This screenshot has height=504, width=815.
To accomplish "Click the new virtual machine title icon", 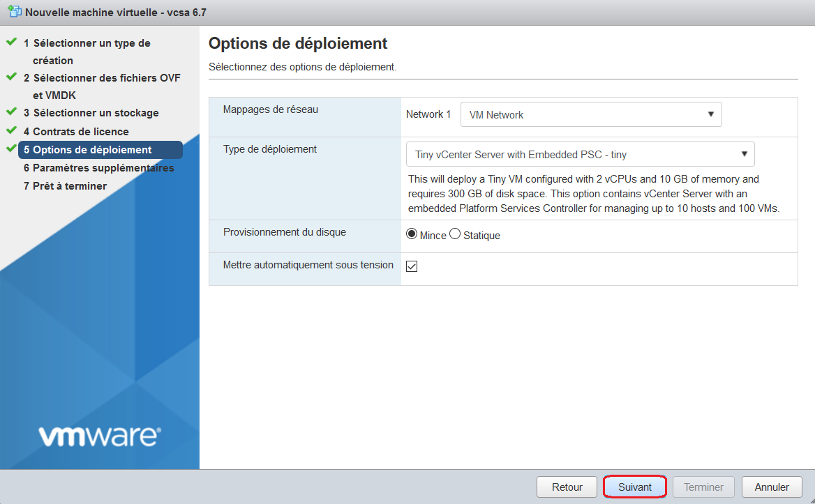I will click(x=14, y=11).
